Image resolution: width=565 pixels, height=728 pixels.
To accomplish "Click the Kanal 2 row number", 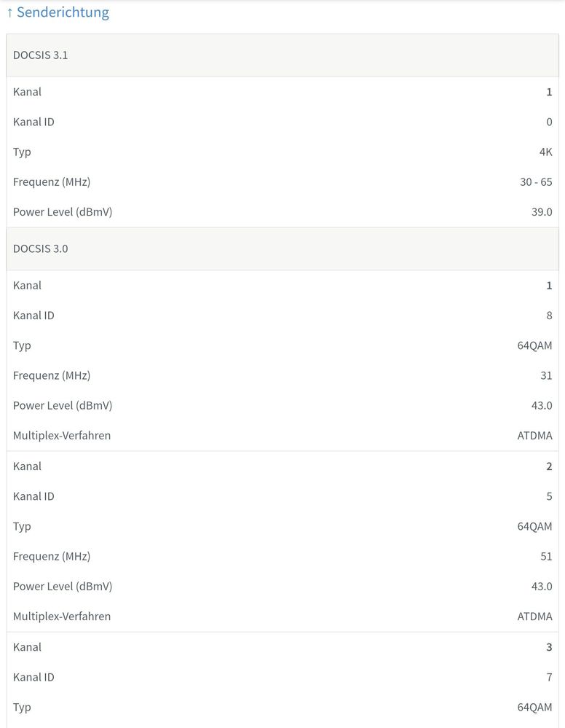I will (x=549, y=466).
